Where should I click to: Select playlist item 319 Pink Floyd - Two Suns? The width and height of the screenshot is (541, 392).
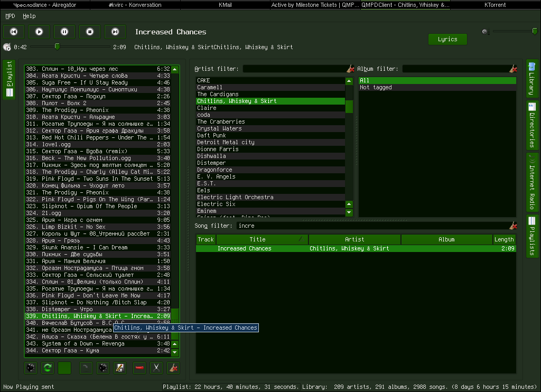98,179
